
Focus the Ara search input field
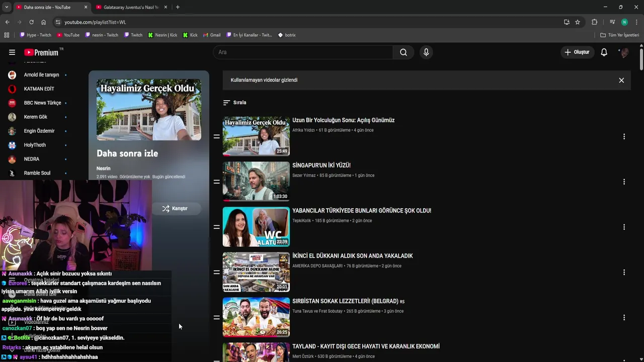point(303,52)
